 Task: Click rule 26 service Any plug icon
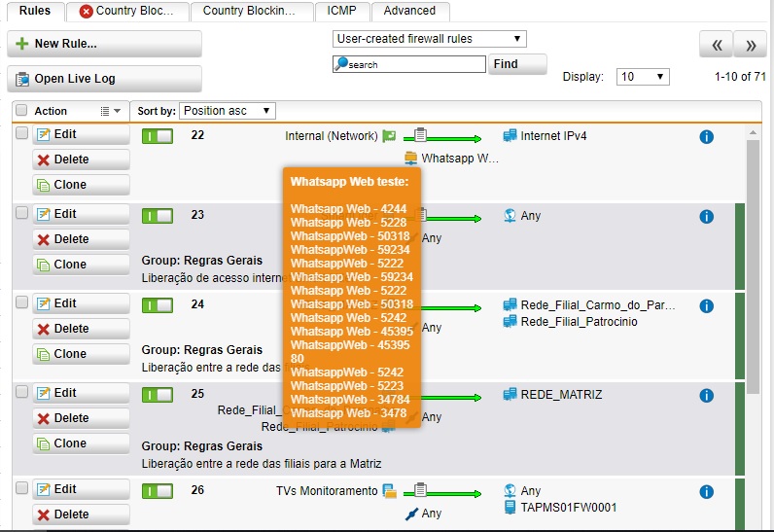point(411,514)
